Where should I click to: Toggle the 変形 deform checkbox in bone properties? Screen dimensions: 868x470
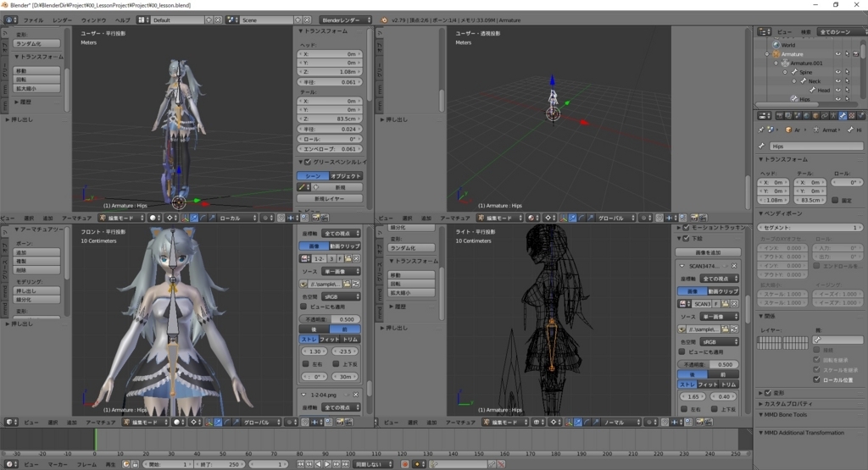point(768,393)
